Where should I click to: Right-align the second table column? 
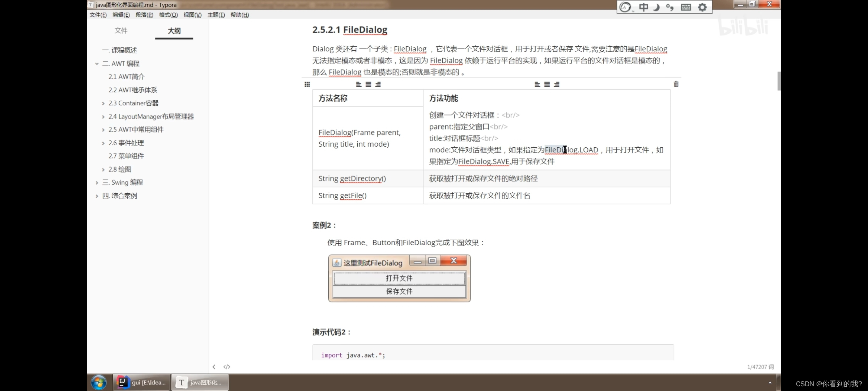coord(557,84)
